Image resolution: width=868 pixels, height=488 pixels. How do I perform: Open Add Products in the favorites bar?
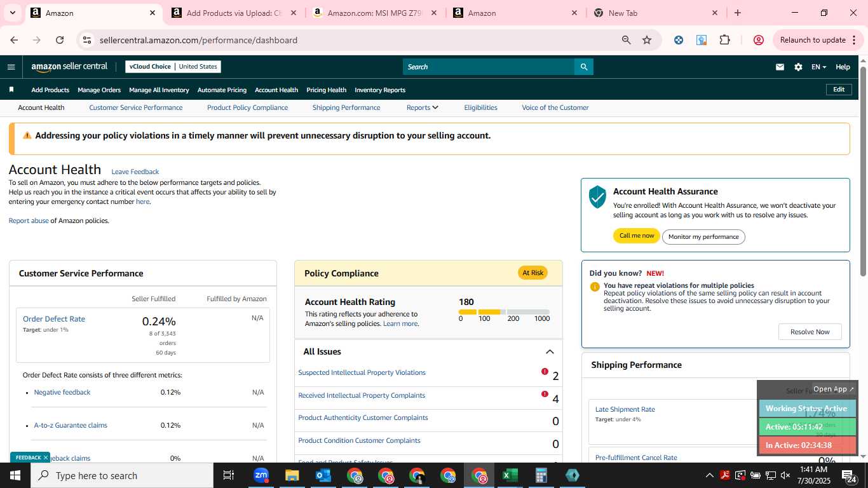(50, 90)
